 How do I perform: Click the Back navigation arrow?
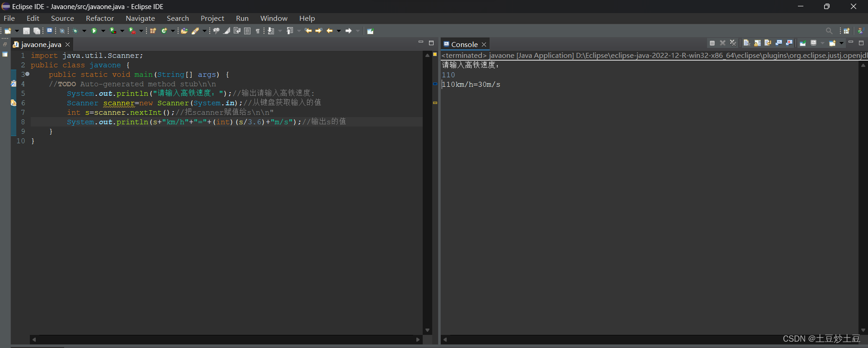[x=329, y=31]
